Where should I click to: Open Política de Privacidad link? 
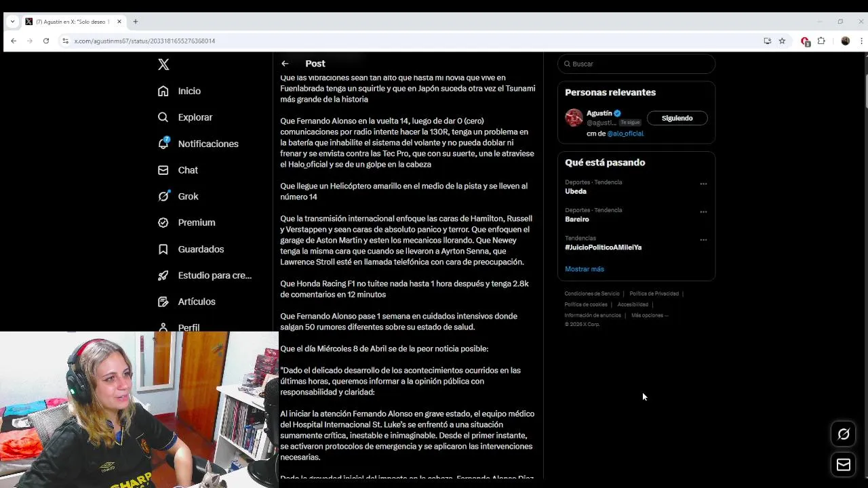654,293
